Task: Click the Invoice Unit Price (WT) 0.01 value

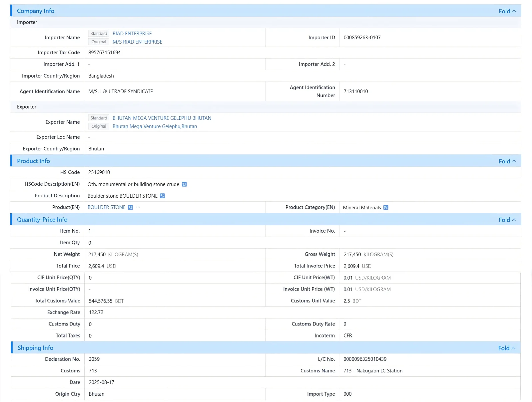Action: point(348,290)
